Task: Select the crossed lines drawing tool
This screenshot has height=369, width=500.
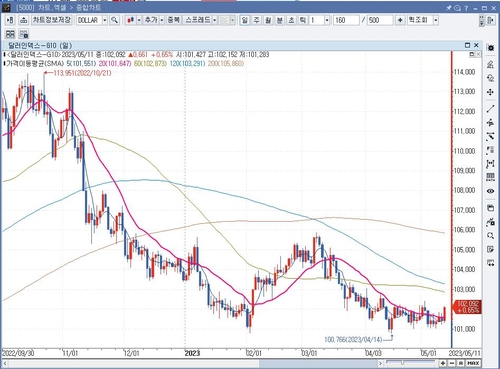Action: coord(490,136)
